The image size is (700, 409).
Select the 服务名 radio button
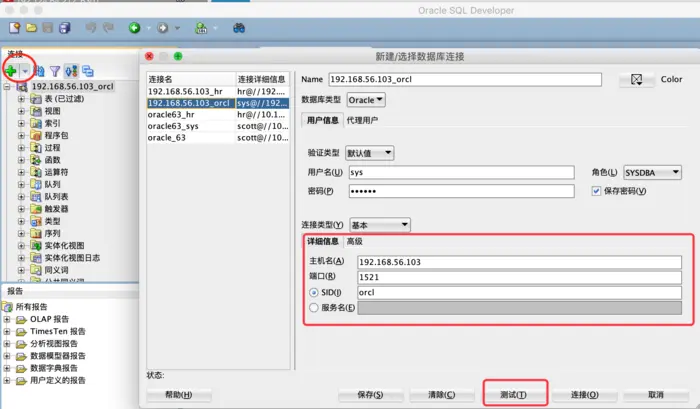[313, 308]
